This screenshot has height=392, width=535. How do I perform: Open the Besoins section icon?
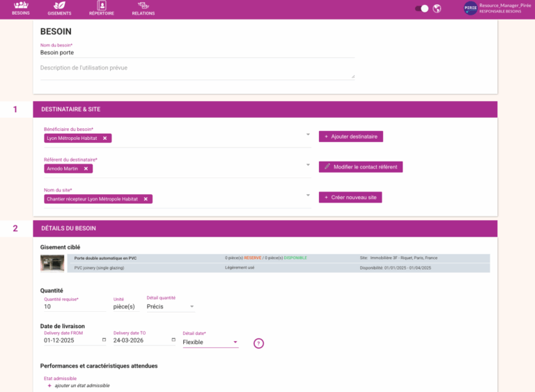(21, 6)
